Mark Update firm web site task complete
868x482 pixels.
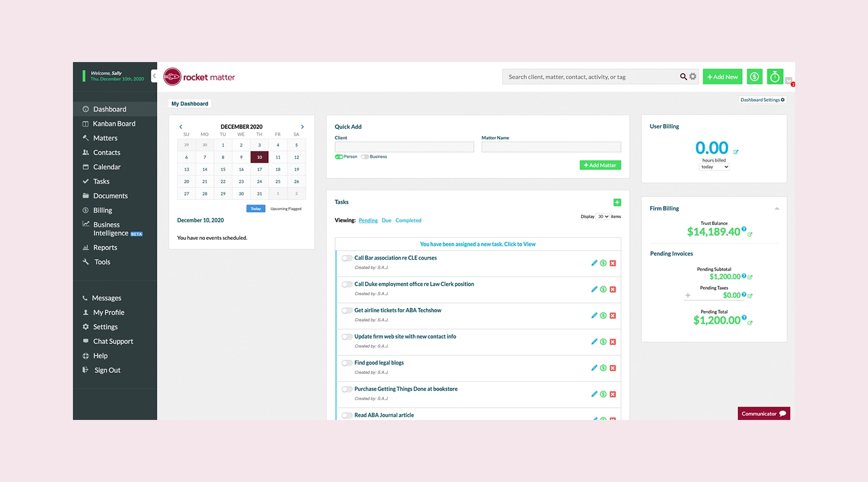(347, 337)
